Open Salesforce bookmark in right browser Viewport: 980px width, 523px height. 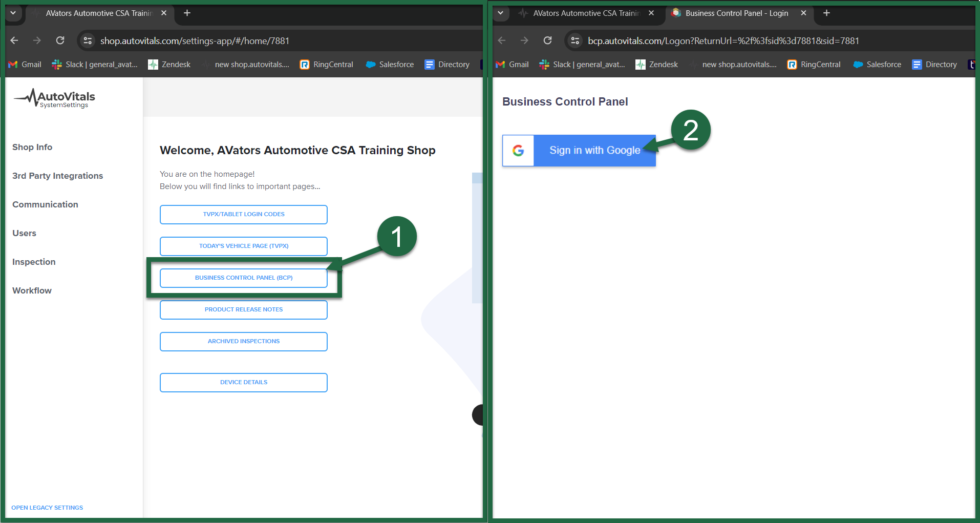(x=877, y=65)
